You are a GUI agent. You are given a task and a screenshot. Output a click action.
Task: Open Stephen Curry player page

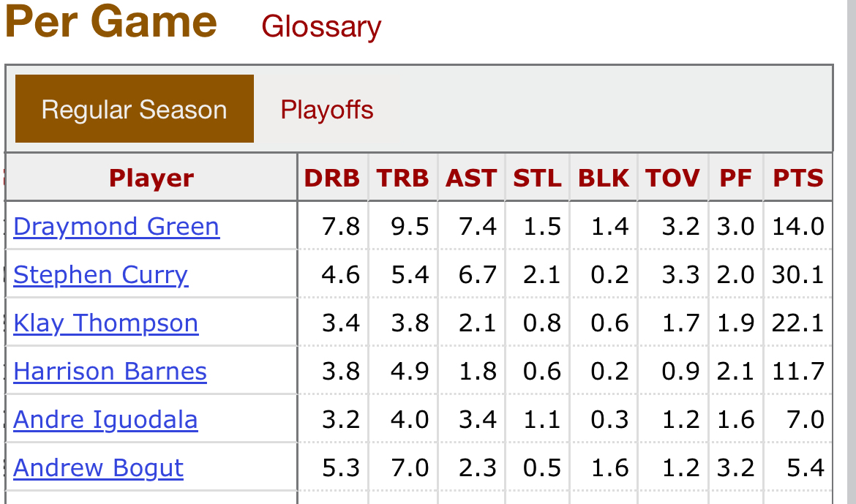pos(100,275)
